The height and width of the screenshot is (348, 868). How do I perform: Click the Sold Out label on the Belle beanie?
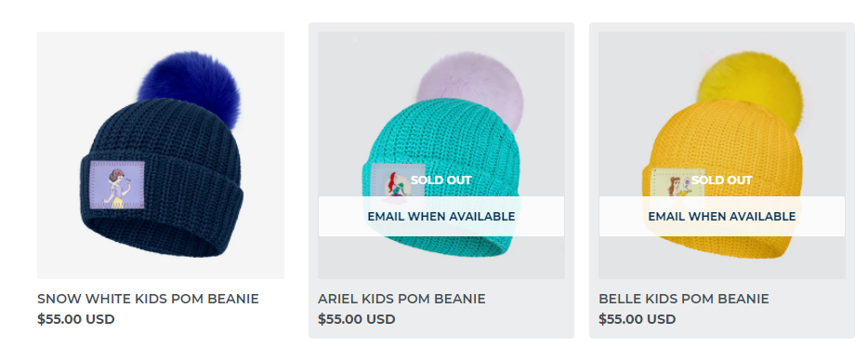tap(721, 181)
